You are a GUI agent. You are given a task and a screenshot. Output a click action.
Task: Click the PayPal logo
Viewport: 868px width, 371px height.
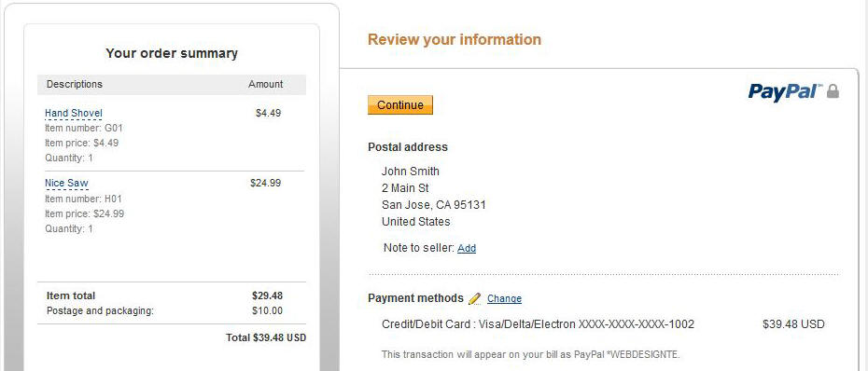point(785,91)
